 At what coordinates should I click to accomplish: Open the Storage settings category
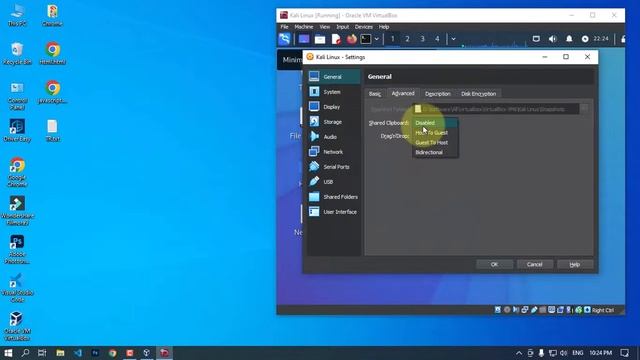point(333,122)
